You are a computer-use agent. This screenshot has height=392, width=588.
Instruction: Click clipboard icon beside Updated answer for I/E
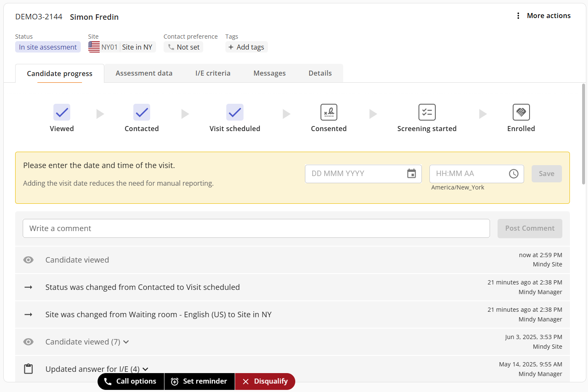click(28, 369)
